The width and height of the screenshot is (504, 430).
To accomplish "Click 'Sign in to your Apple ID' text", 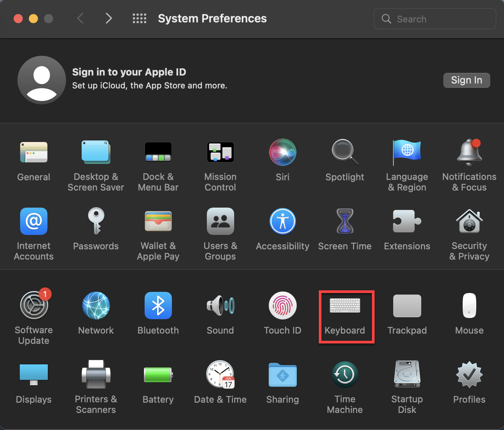I will tap(129, 72).
